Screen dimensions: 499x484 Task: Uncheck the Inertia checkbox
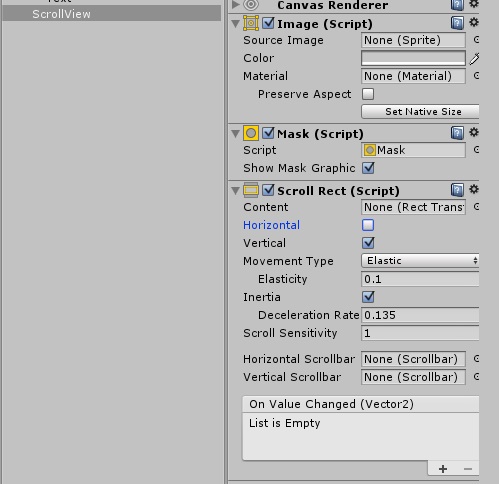[x=368, y=297]
